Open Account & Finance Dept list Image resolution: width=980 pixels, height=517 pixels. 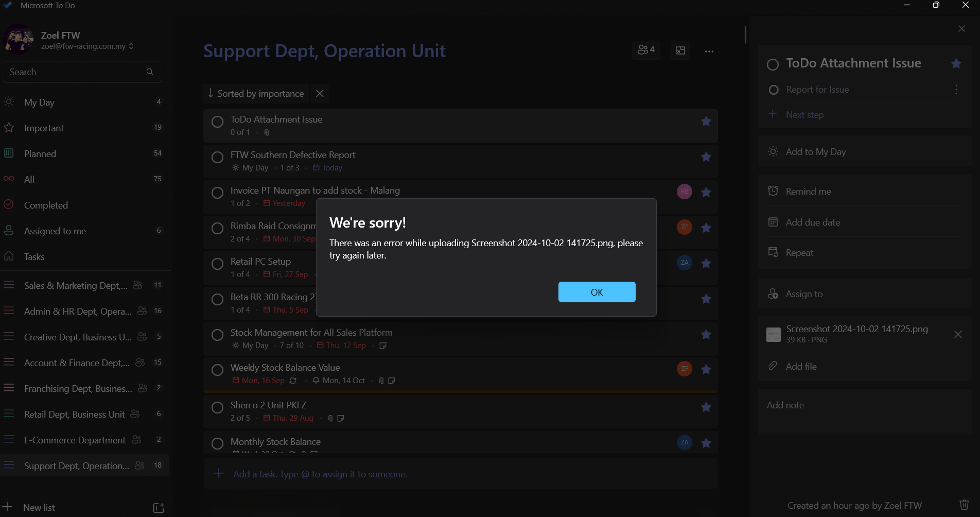84,363
